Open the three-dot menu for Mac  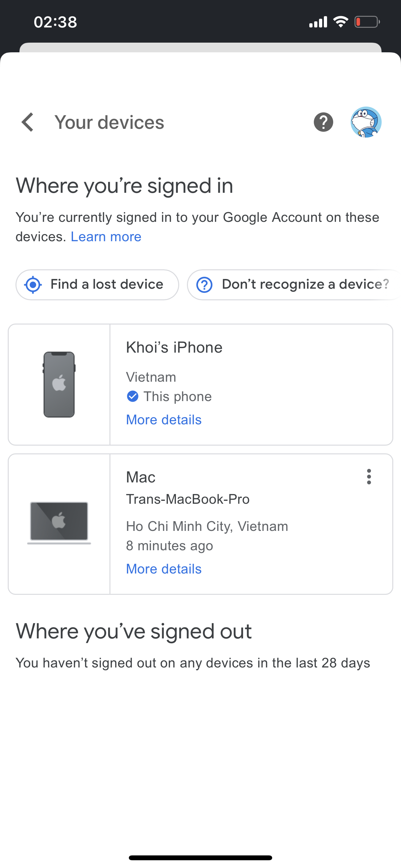[369, 477]
